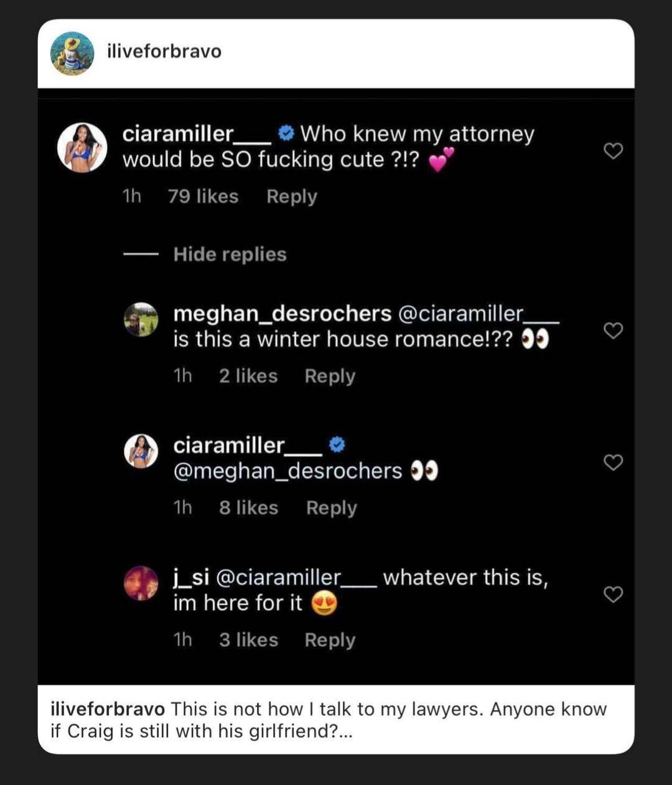Screen dimensions: 672x785
Task: Expand truncated caption ellipsis after girlfriend
Action: pos(347,731)
